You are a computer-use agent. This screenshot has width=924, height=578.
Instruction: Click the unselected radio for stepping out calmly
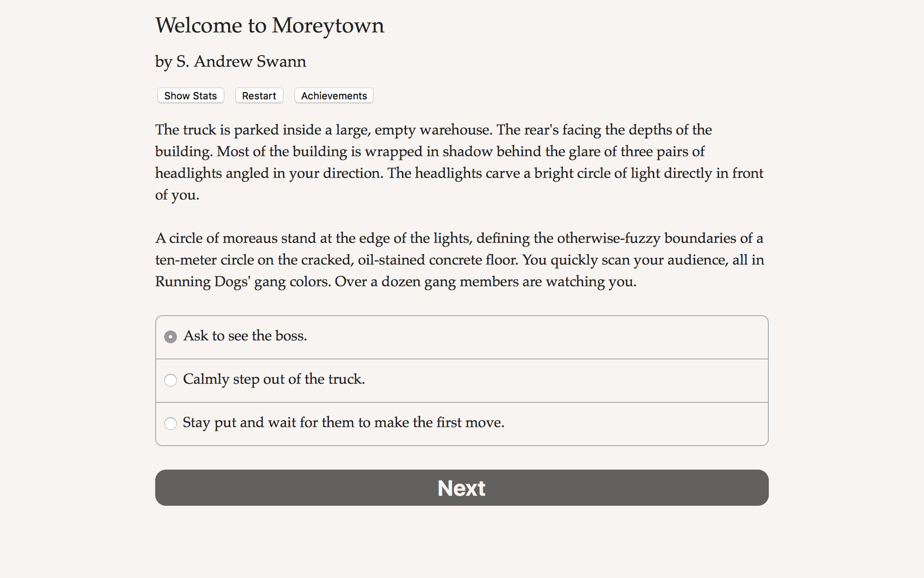coord(170,380)
